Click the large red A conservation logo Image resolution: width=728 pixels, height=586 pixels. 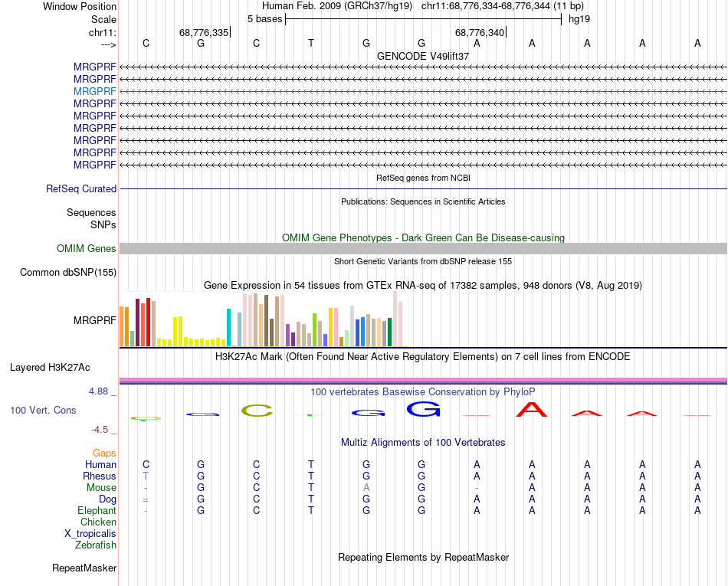[x=532, y=409]
